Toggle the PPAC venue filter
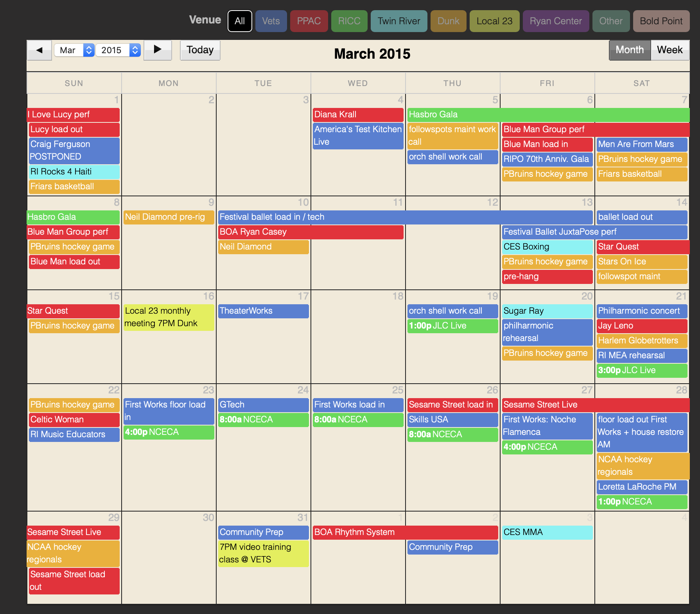This screenshot has height=614, width=700. coord(309,21)
